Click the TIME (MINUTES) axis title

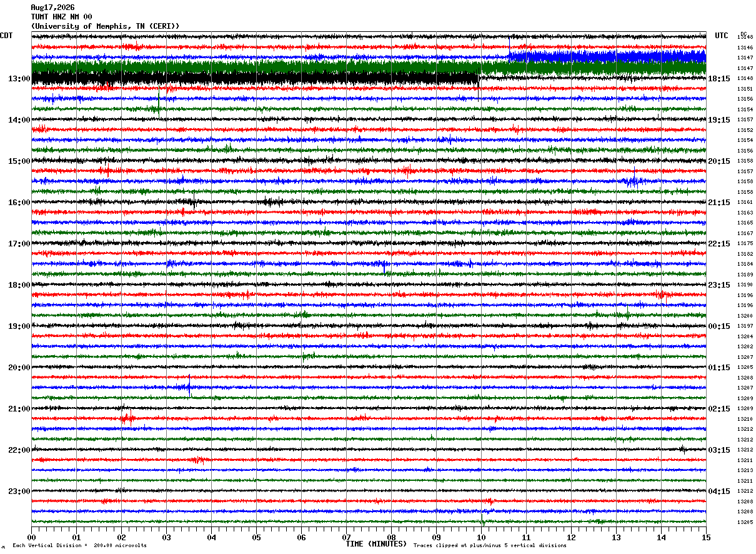[x=376, y=544]
